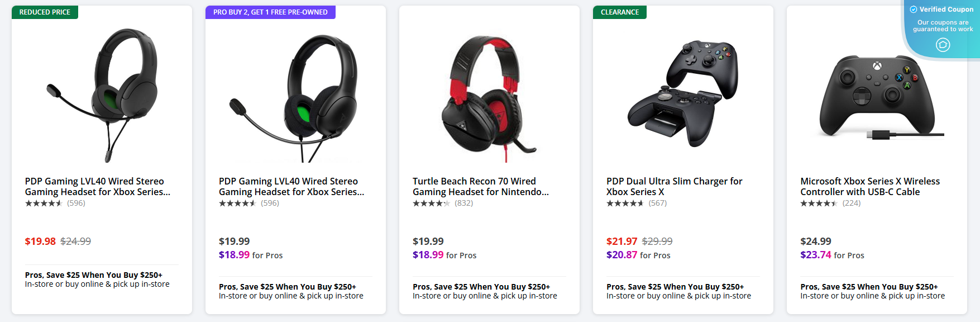
Task: Click star rating for Microsoft Xbox Series X controller
Action: pos(820,204)
